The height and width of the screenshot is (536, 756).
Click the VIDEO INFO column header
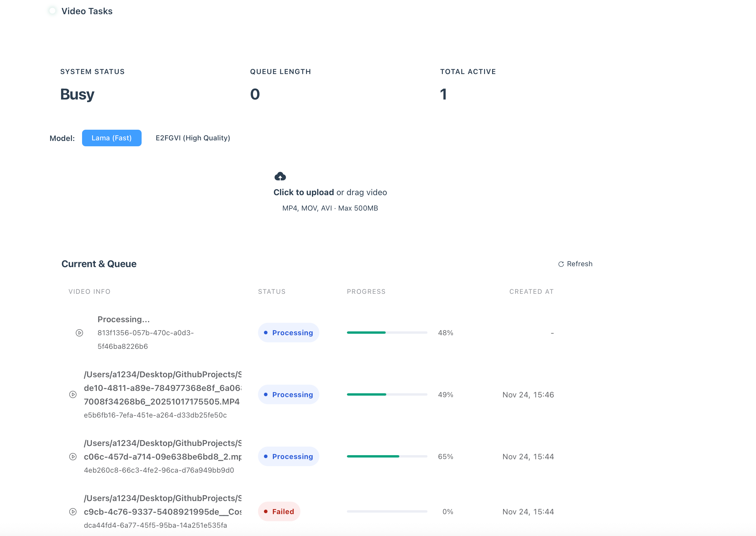coord(89,291)
